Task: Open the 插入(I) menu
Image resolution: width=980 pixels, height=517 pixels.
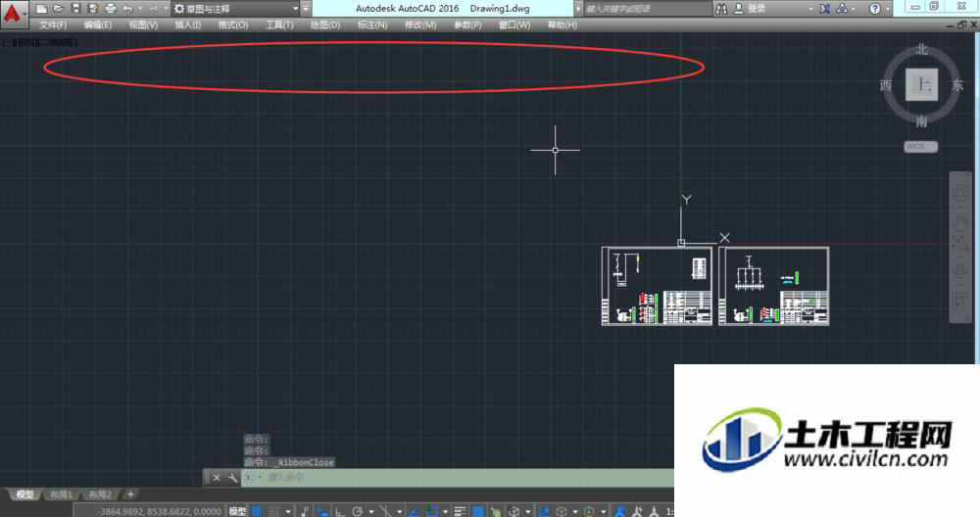Action: [187, 25]
